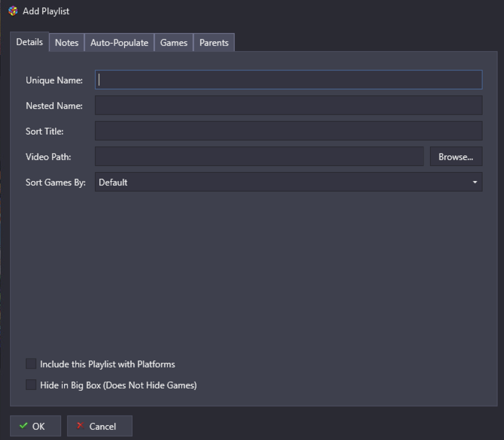
Task: Open the Sort Games By dropdown
Action: point(289,182)
